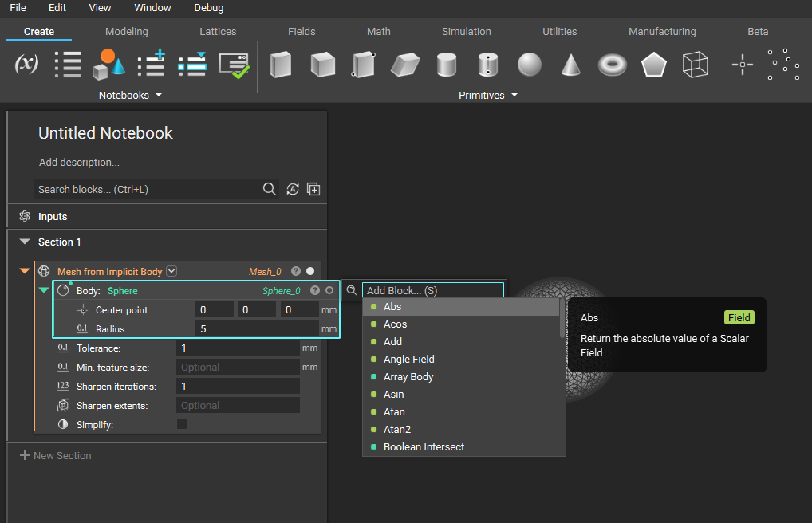The width and height of the screenshot is (812, 523).
Task: Choose Acos from block list
Action: pos(461,324)
